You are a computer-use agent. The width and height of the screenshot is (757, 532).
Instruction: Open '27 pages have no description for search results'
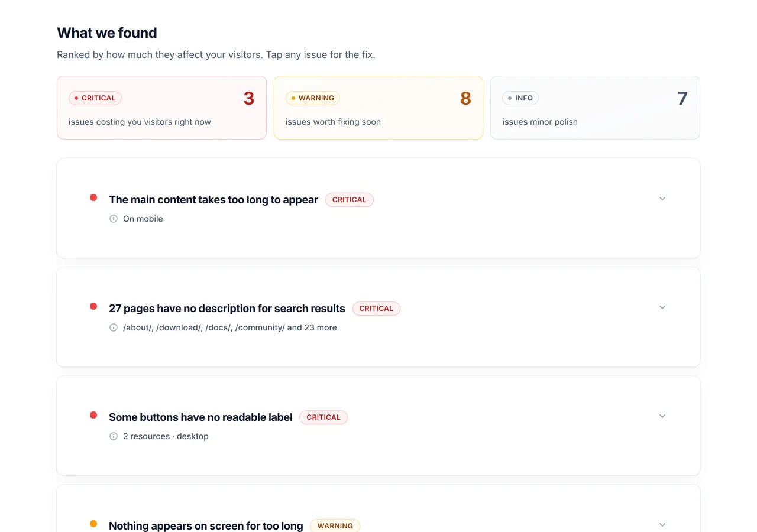pos(227,309)
